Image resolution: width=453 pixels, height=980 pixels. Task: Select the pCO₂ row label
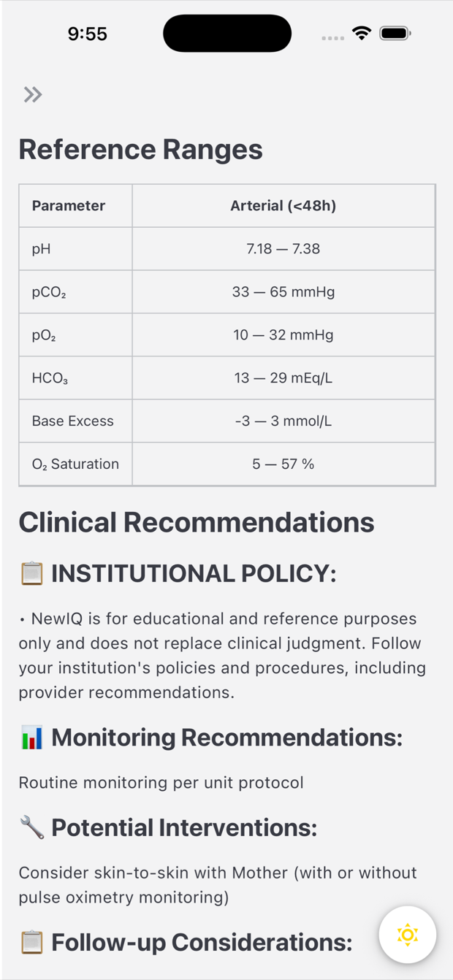[x=49, y=292]
